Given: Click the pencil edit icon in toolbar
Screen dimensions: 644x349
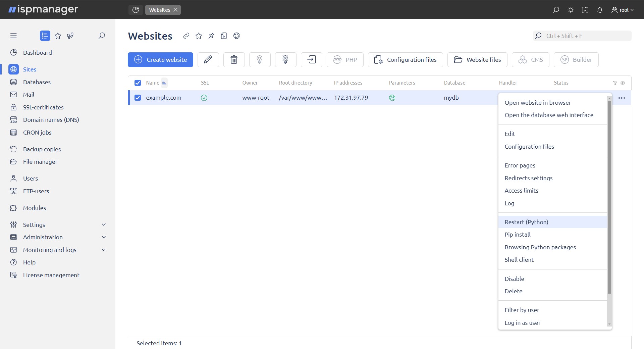Looking at the screenshot, I should (x=208, y=60).
